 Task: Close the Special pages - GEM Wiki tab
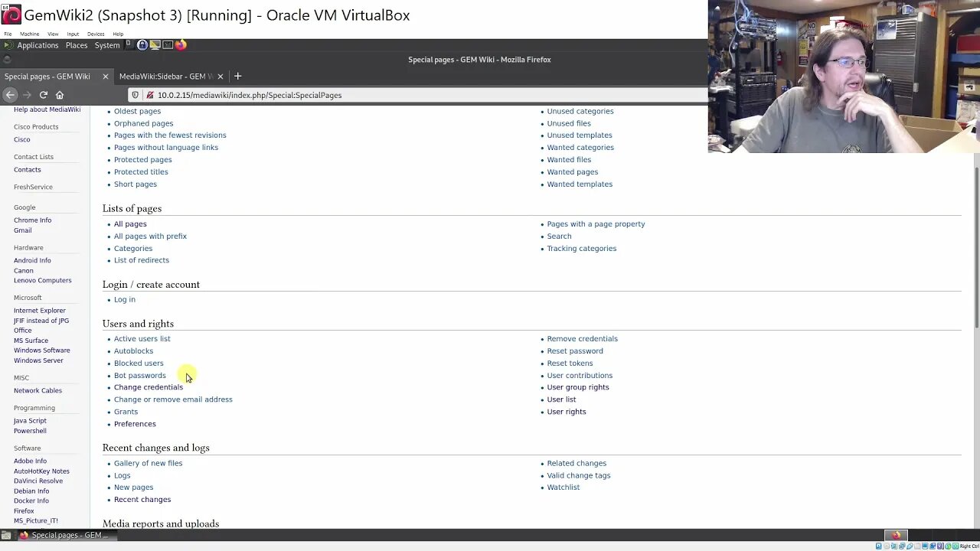point(106,77)
